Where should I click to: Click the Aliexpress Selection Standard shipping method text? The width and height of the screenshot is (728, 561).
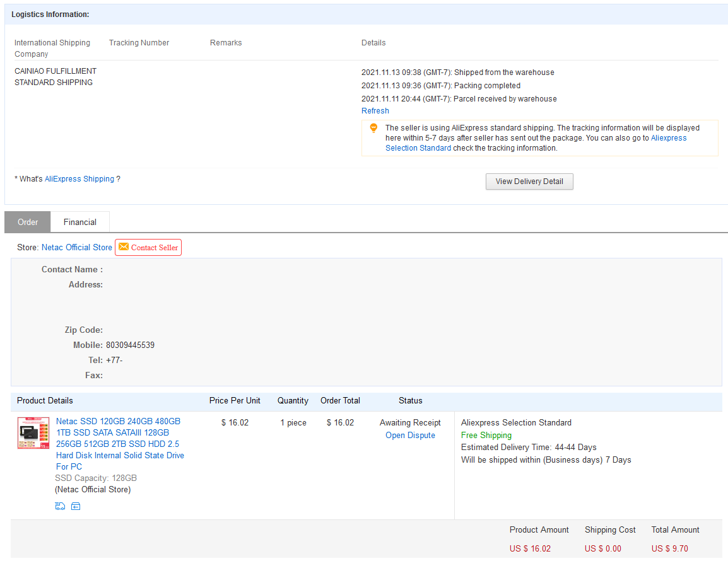(516, 423)
